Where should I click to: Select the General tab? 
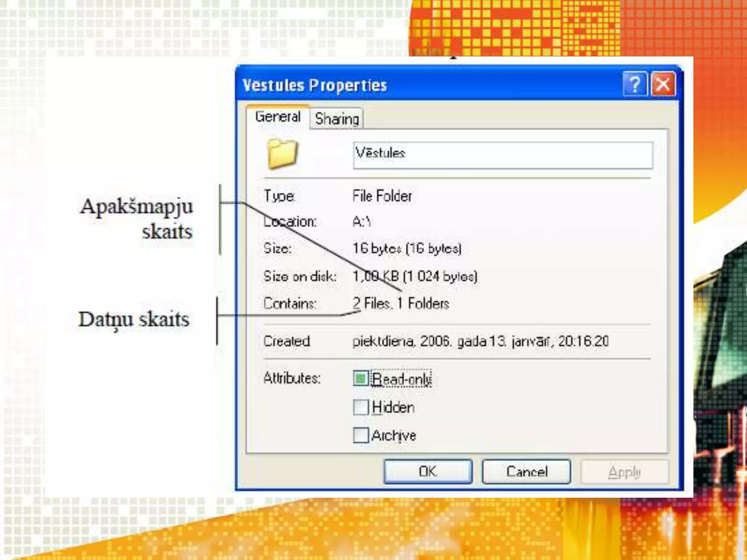tap(278, 117)
